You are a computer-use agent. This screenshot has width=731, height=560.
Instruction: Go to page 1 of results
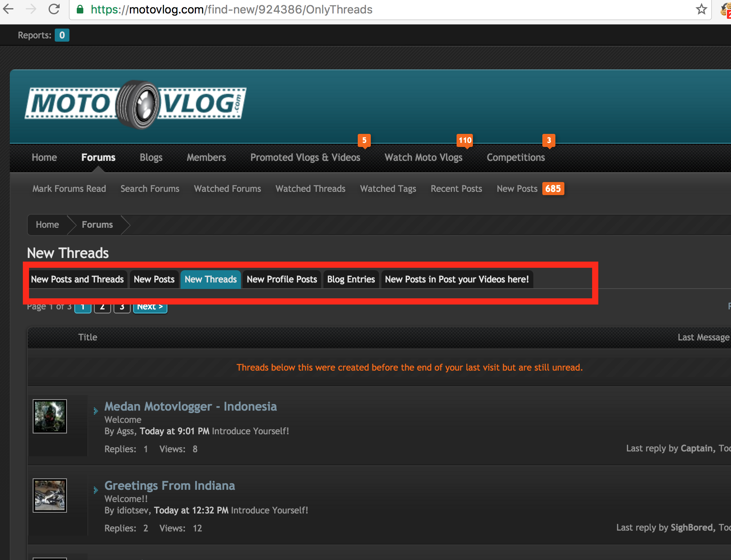click(83, 307)
